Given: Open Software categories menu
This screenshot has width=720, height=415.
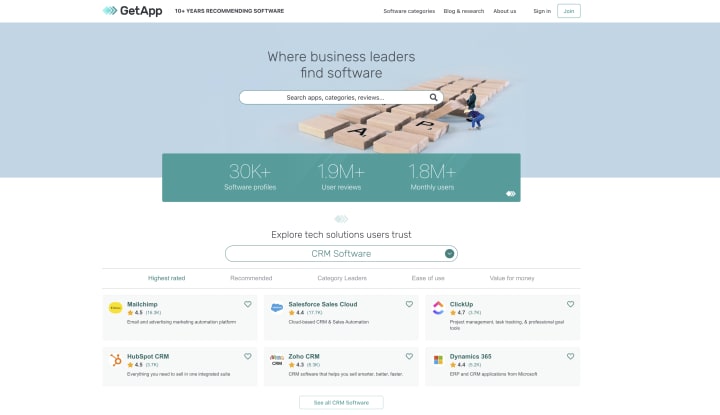Looking at the screenshot, I should coord(409,11).
